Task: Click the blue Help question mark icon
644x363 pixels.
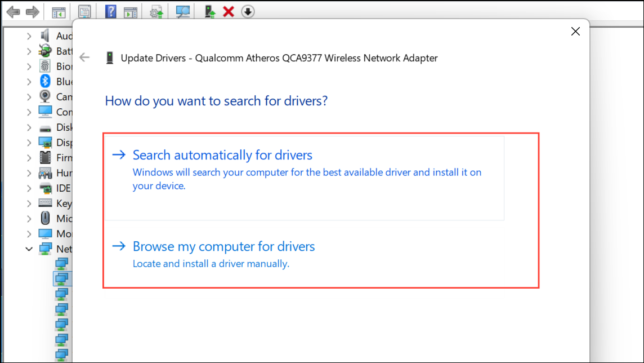Action: (111, 11)
